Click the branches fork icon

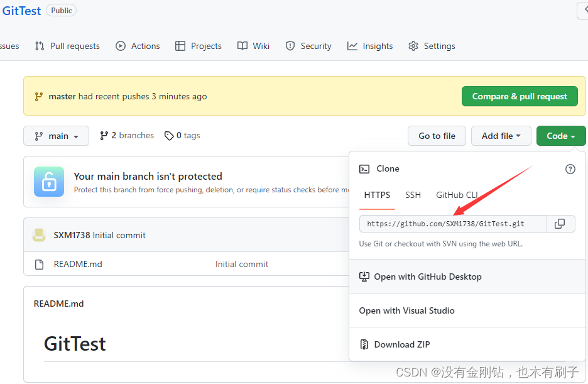click(104, 136)
